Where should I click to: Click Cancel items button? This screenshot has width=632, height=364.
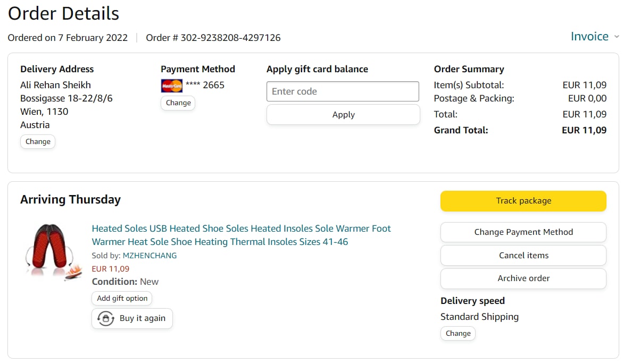coord(523,256)
